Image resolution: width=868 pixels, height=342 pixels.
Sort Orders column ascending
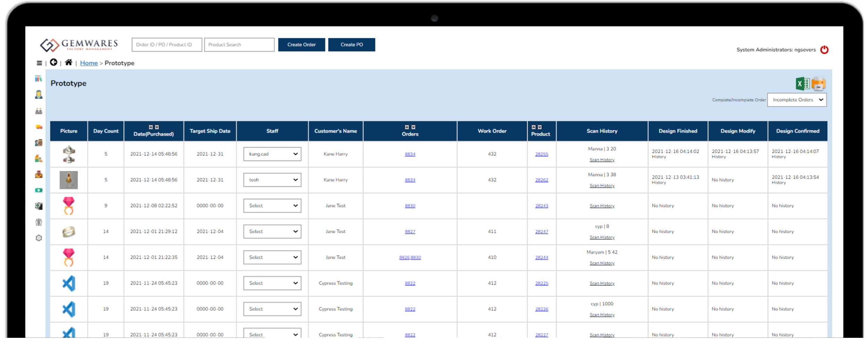407,127
